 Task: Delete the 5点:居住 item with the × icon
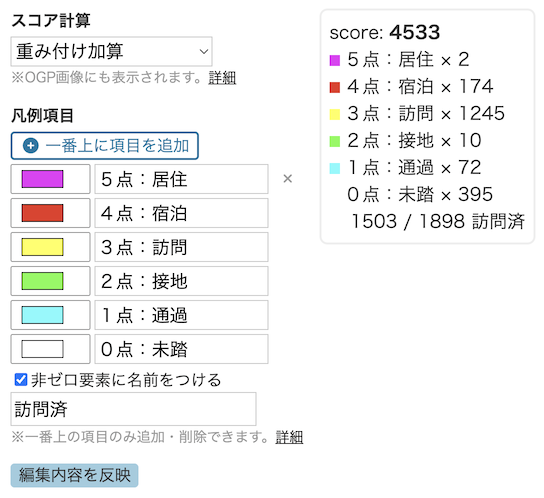288,179
